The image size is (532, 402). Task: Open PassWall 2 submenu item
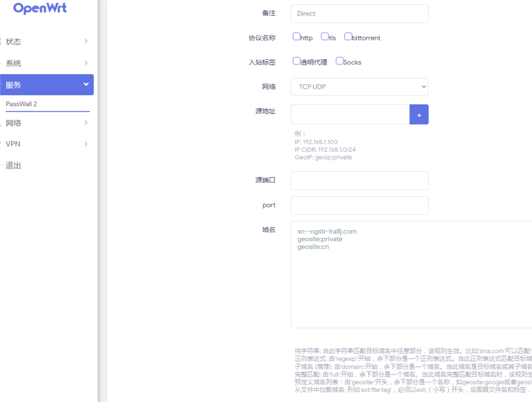coord(21,104)
